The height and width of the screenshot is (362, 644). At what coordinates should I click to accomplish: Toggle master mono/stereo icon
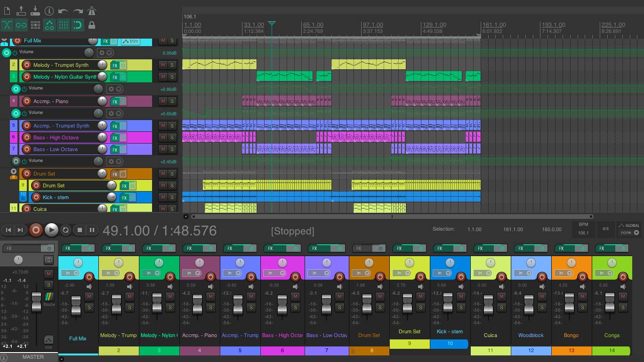point(48,260)
